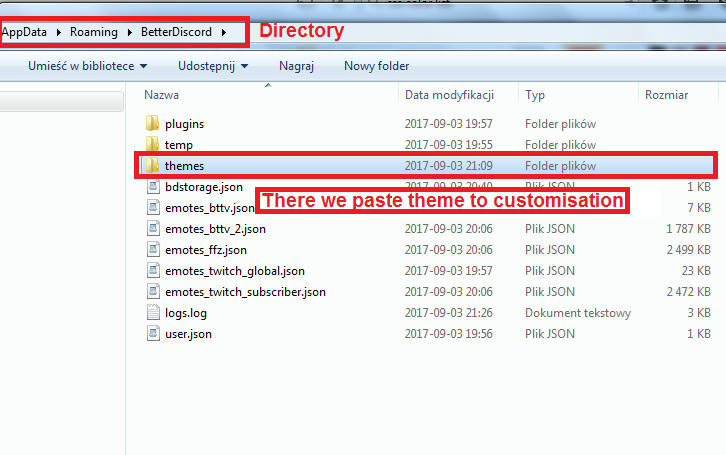Click the 2017-09-03 21:26 date of logs.log
Image resolution: width=726 pixels, height=455 pixels.
point(449,313)
